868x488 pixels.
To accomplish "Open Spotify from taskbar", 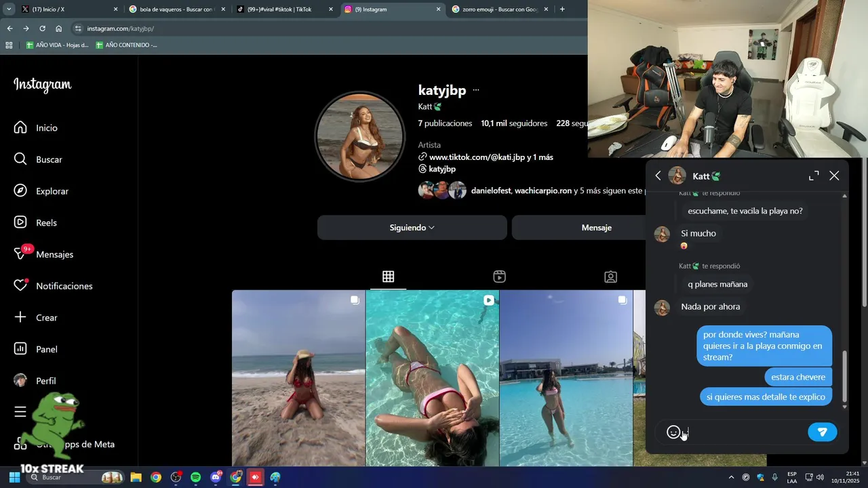I will (195, 477).
